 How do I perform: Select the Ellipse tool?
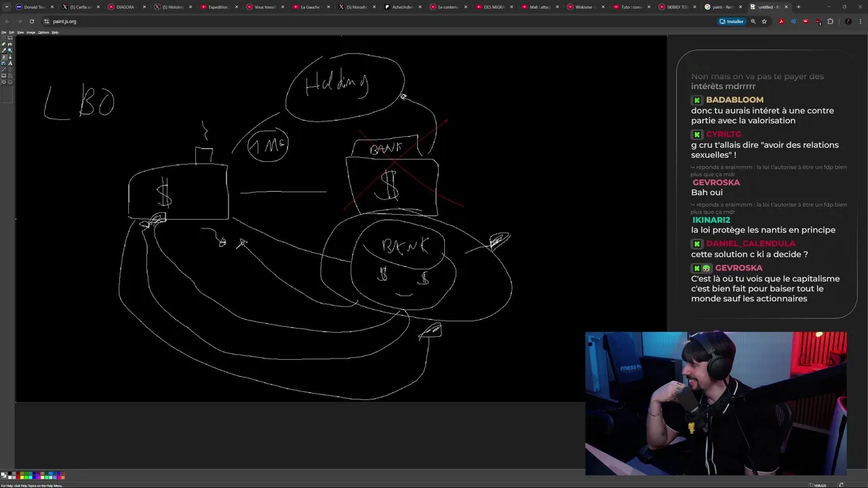pos(3,82)
